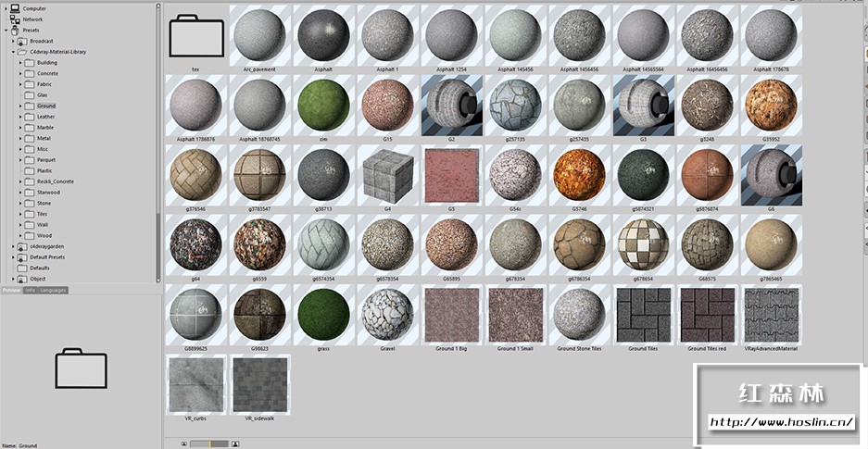Switch to the Preview tab

pyautogui.click(x=11, y=291)
